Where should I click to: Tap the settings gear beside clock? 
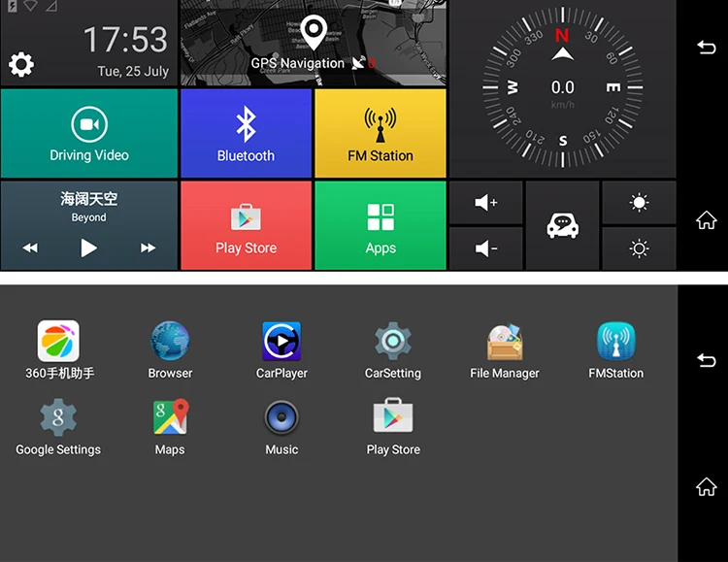click(x=20, y=64)
